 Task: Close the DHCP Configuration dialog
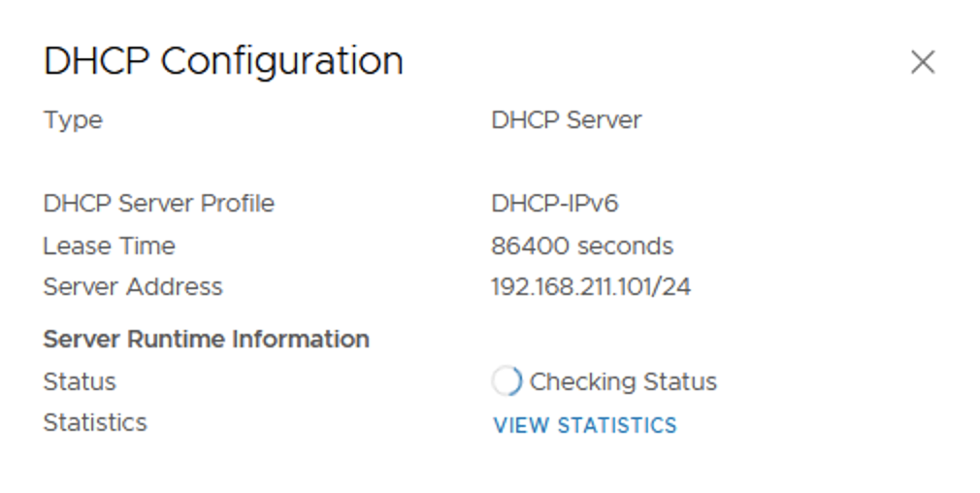click(x=922, y=63)
